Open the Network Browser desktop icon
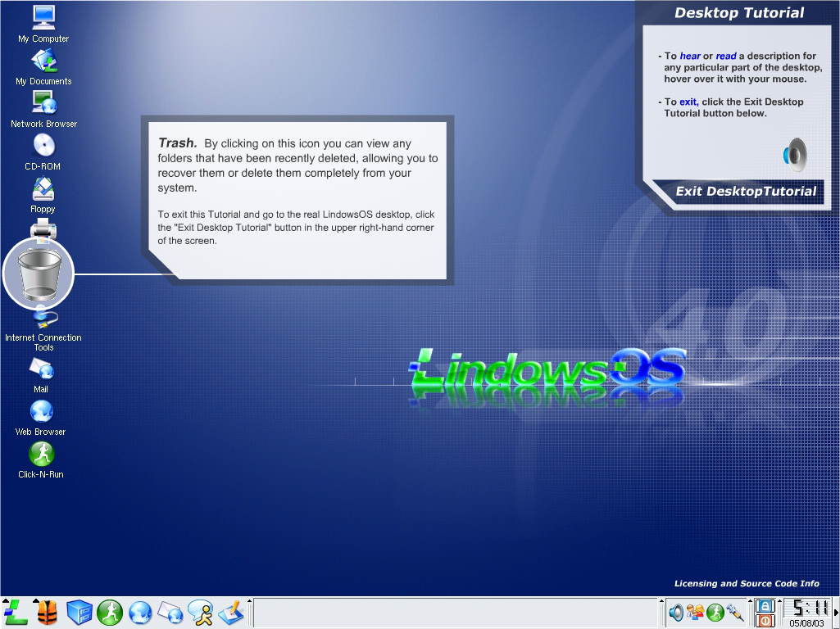Image resolution: width=840 pixels, height=629 pixels. coord(43,109)
